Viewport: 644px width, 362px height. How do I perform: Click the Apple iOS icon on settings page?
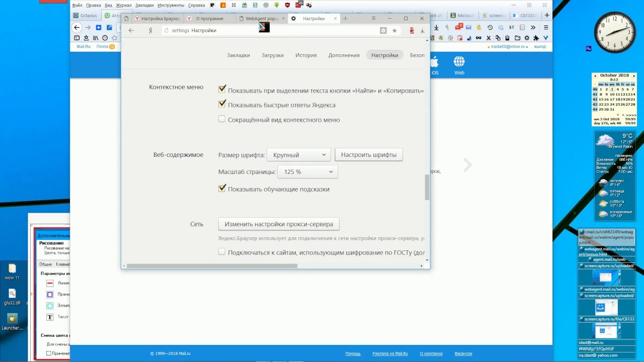point(434,61)
